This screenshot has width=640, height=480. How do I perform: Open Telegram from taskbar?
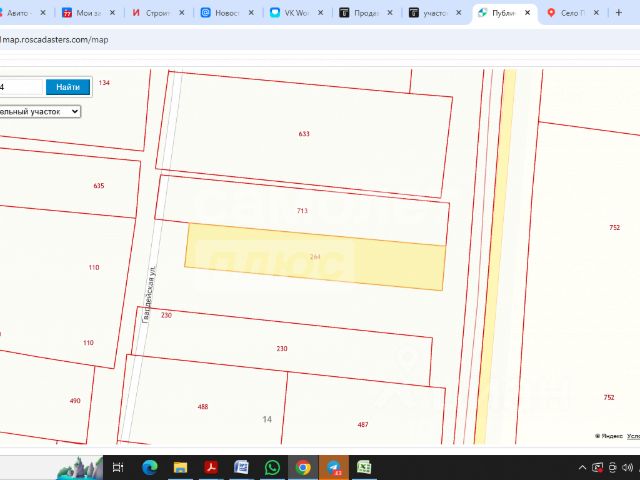(333, 467)
